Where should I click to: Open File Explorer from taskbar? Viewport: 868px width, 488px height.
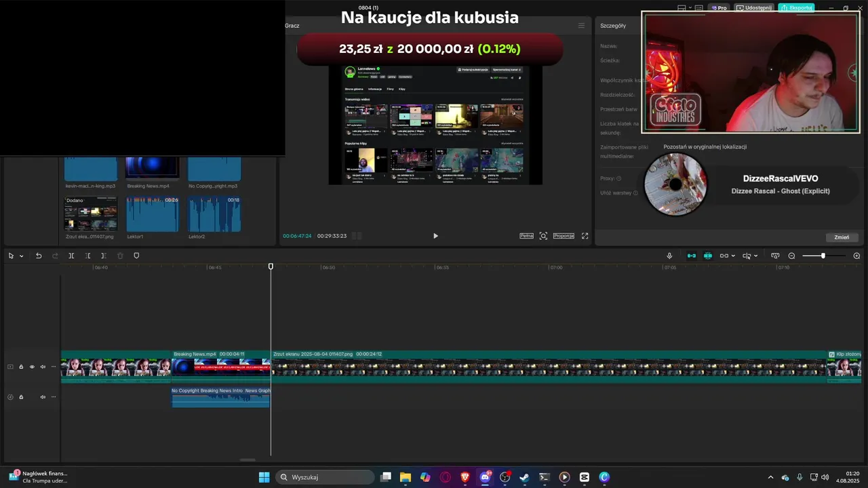tap(406, 477)
